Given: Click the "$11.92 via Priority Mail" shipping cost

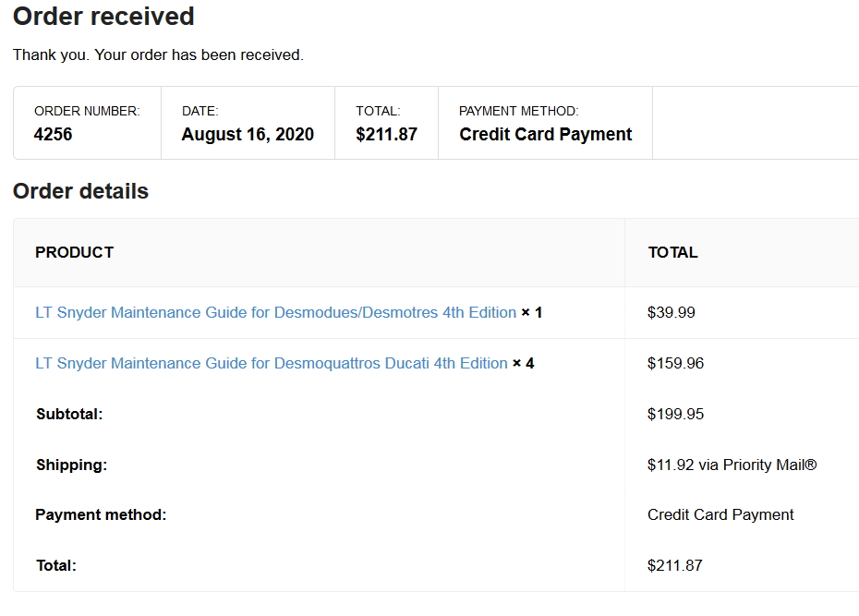Looking at the screenshot, I should (732, 465).
